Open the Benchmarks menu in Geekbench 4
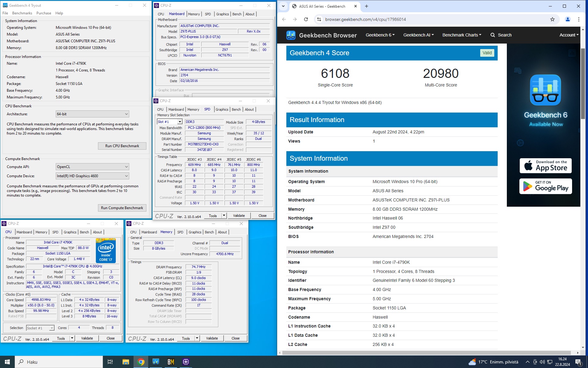Screen dimensions: 588x368 tap(22, 13)
